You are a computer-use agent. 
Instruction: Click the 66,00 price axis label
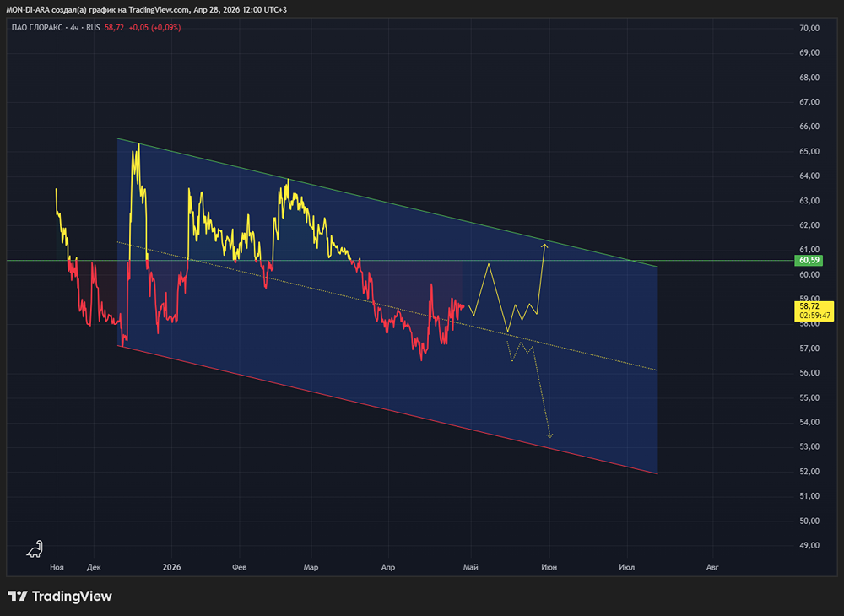809,127
